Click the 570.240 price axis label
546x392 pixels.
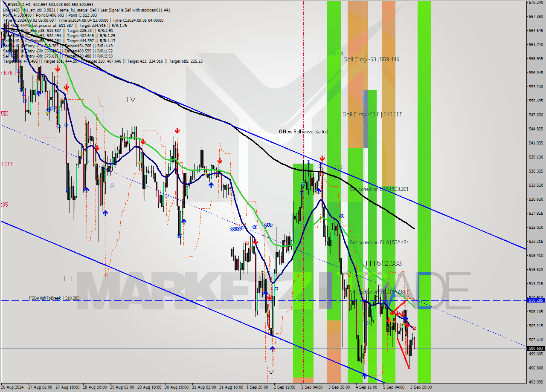pos(535,3)
